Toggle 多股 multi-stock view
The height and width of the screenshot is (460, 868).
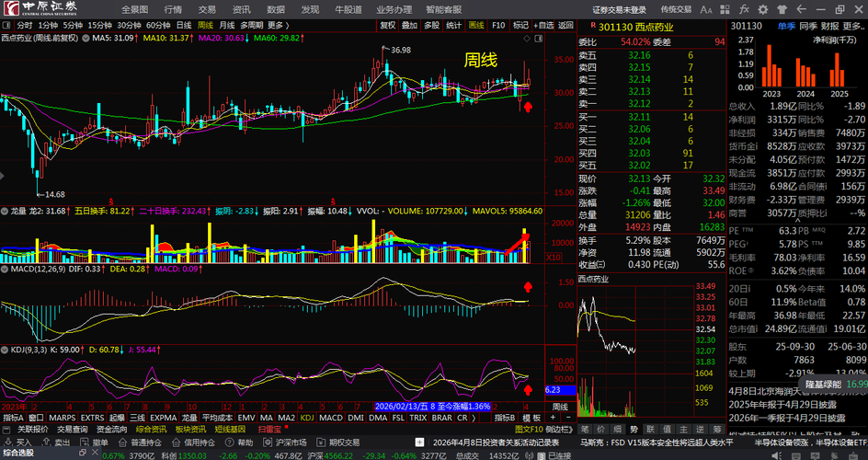(x=432, y=25)
